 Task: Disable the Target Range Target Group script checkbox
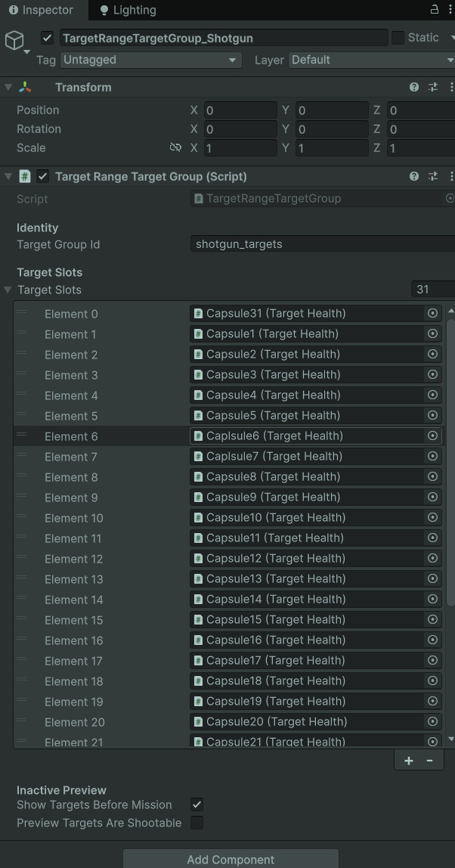click(42, 176)
